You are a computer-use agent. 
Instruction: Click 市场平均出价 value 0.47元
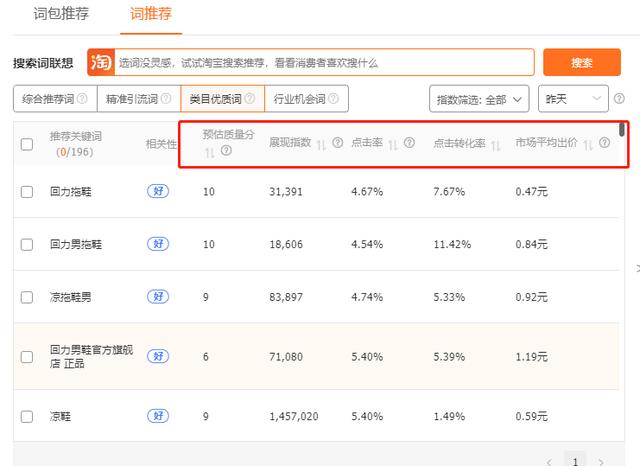531,191
